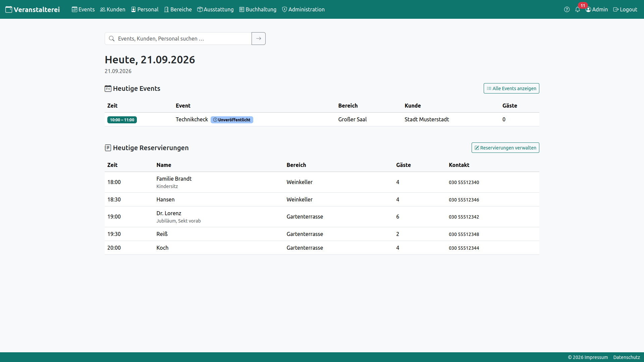Click the Kindersitz note
The image size is (644, 362).
[x=167, y=186]
